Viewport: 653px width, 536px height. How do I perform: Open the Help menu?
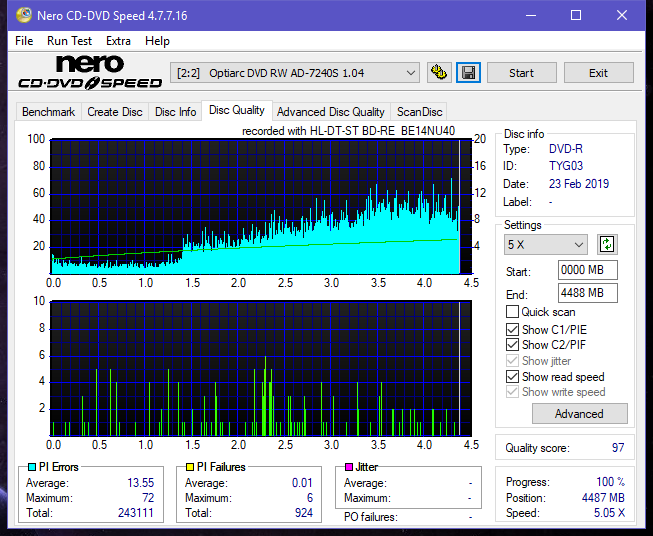157,41
